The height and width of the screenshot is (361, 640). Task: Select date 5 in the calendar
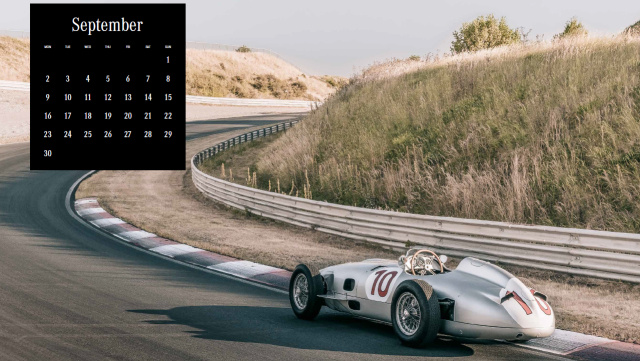108,79
